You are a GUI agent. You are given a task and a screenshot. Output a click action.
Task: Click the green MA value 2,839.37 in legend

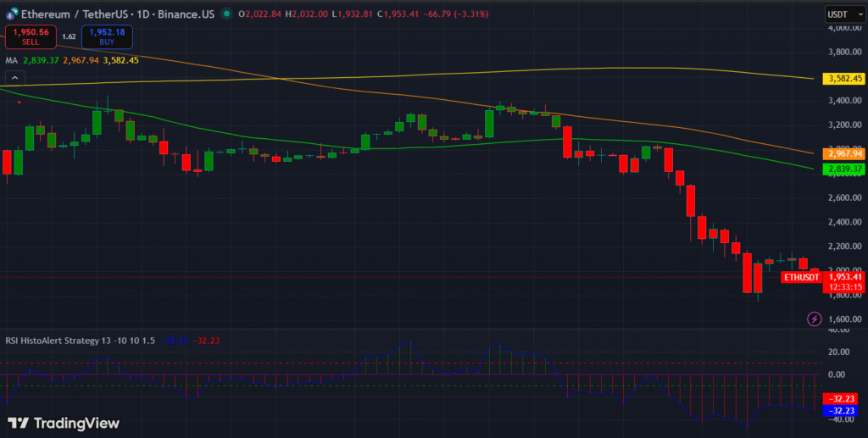tap(41, 60)
